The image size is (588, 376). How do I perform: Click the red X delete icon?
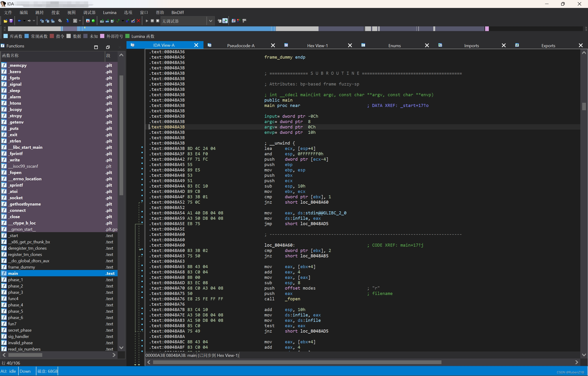coord(138,21)
